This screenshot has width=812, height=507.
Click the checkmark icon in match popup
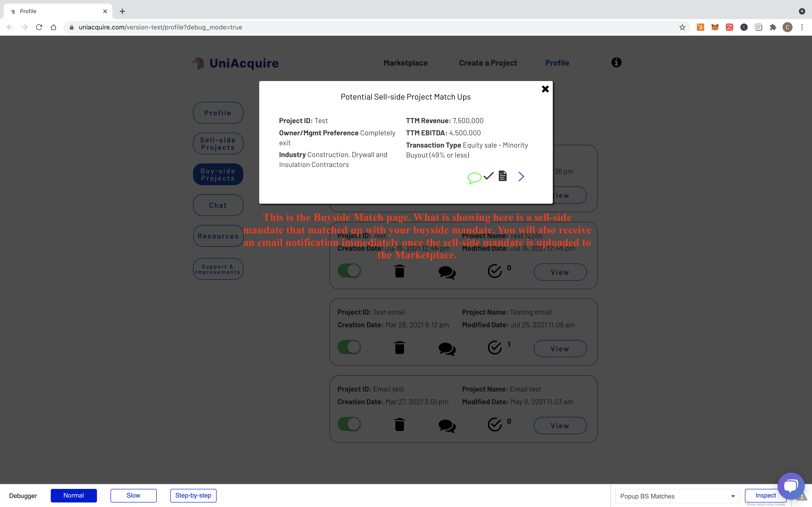pyautogui.click(x=488, y=176)
